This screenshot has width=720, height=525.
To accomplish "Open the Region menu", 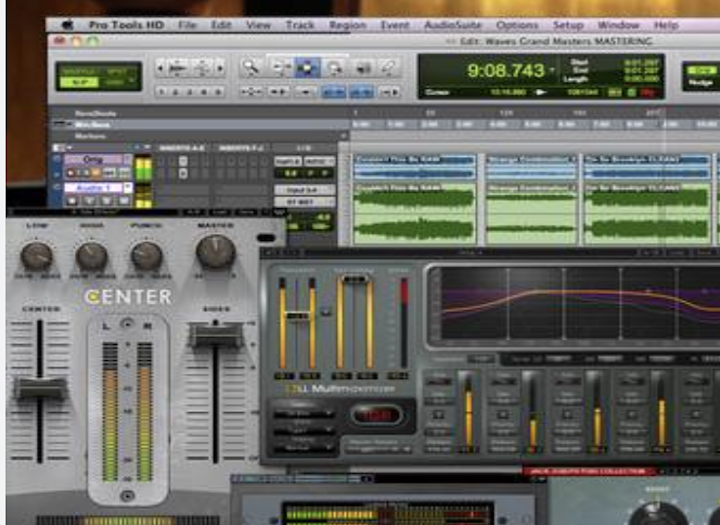I will pyautogui.click(x=348, y=25).
